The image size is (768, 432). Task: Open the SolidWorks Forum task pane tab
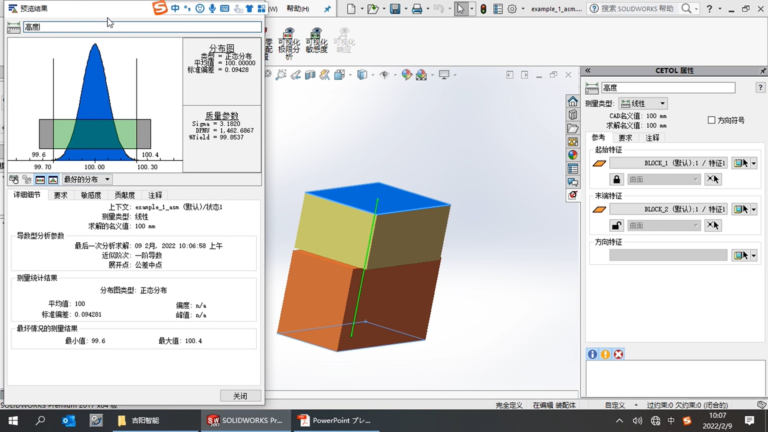(573, 182)
